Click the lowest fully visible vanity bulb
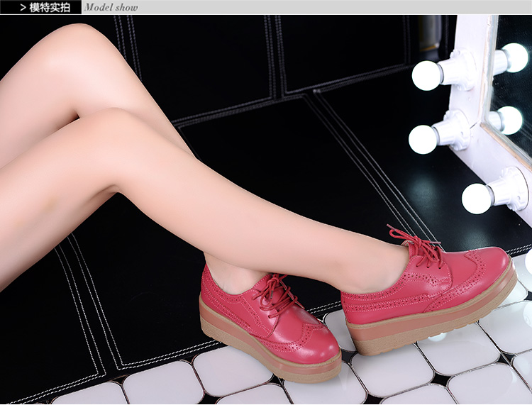532x405 pixels. (477, 198)
